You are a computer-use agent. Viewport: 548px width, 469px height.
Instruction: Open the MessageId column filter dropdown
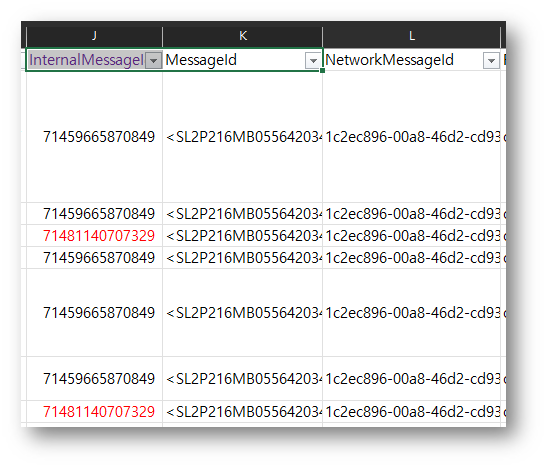point(313,61)
